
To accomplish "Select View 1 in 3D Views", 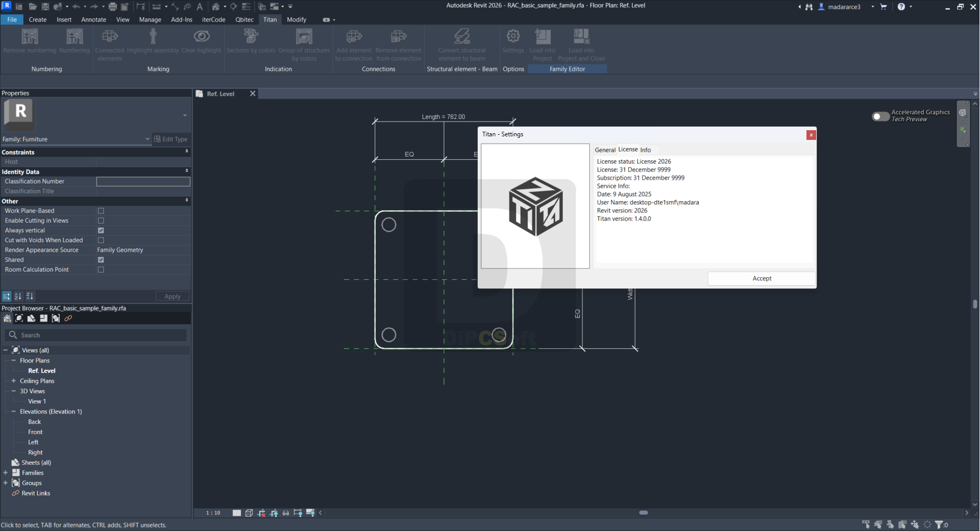I will coord(37,401).
